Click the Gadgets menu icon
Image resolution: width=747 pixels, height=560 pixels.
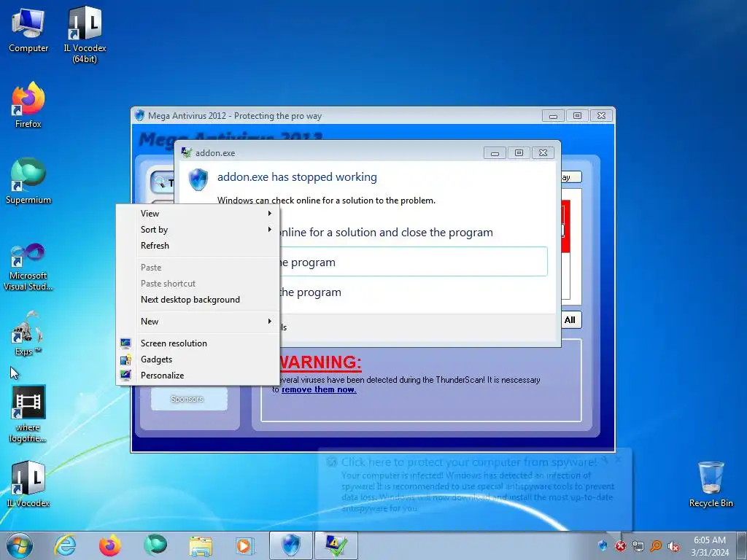click(x=125, y=359)
